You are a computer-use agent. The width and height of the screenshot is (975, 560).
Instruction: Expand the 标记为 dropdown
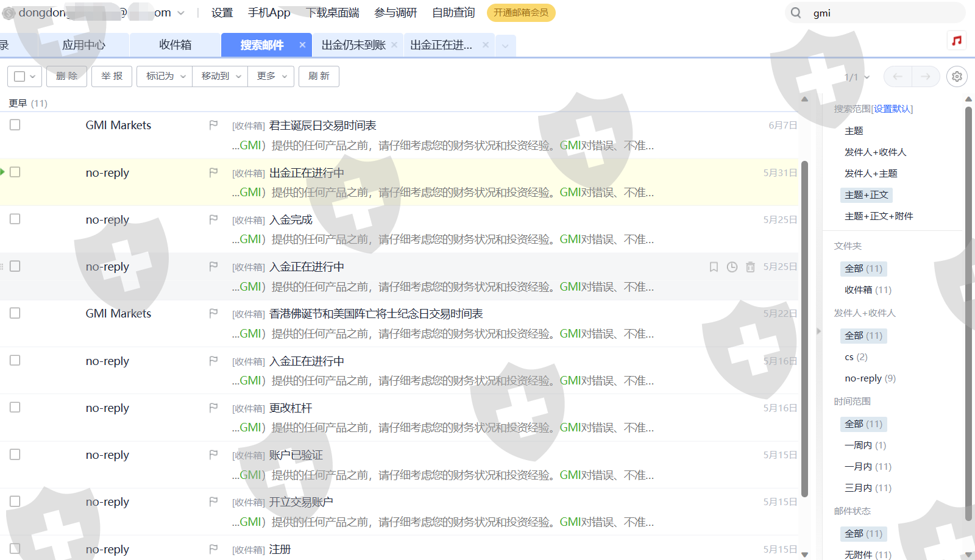point(165,76)
